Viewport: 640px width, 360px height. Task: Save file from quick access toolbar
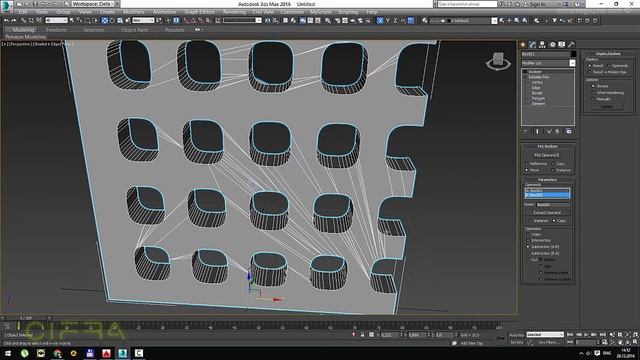[x=35, y=4]
